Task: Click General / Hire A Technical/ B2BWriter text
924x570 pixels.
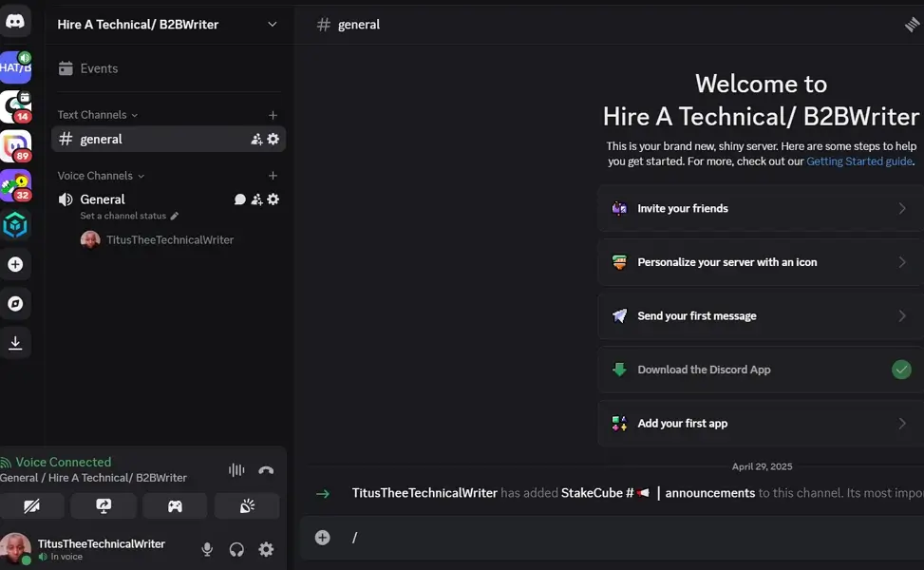Action: (x=93, y=478)
